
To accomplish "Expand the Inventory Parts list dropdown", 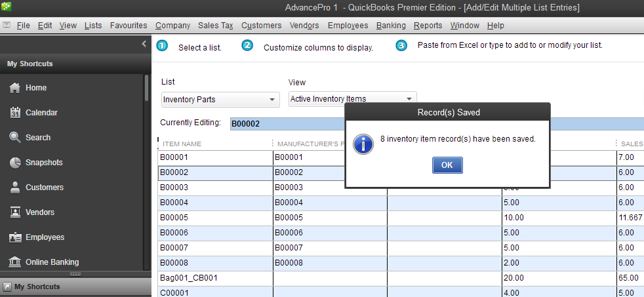I will (x=272, y=100).
